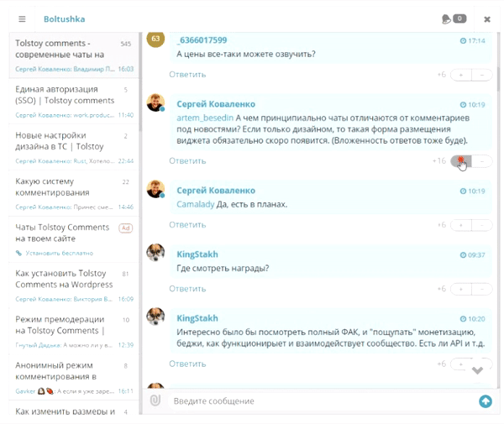Downvote the 'Да, есть в планах' message
Viewport: 504px width, 424px height.
tap(482, 225)
